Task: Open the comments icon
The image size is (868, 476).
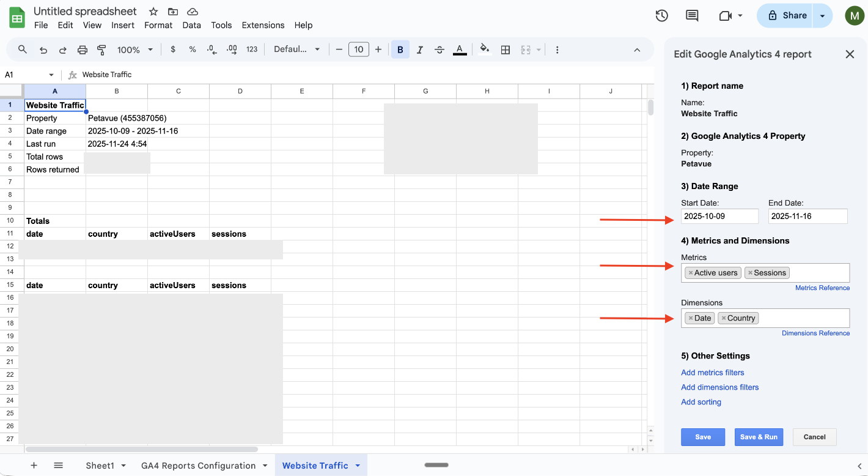Action: click(692, 16)
